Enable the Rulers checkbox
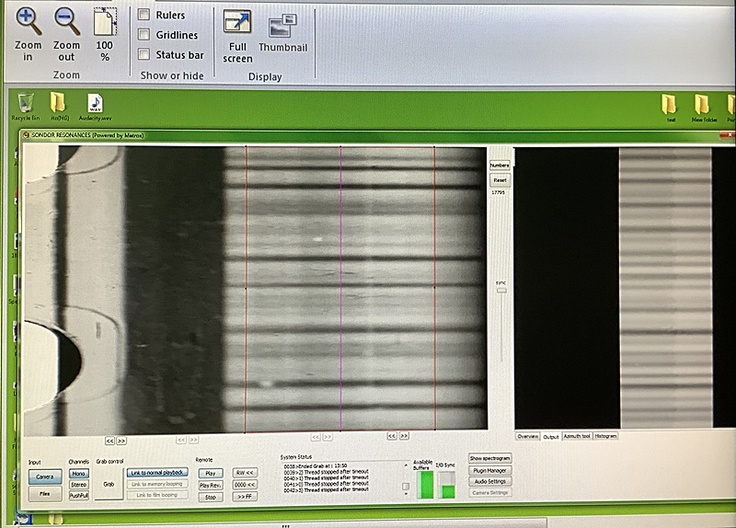The height and width of the screenshot is (528, 736). [144, 15]
